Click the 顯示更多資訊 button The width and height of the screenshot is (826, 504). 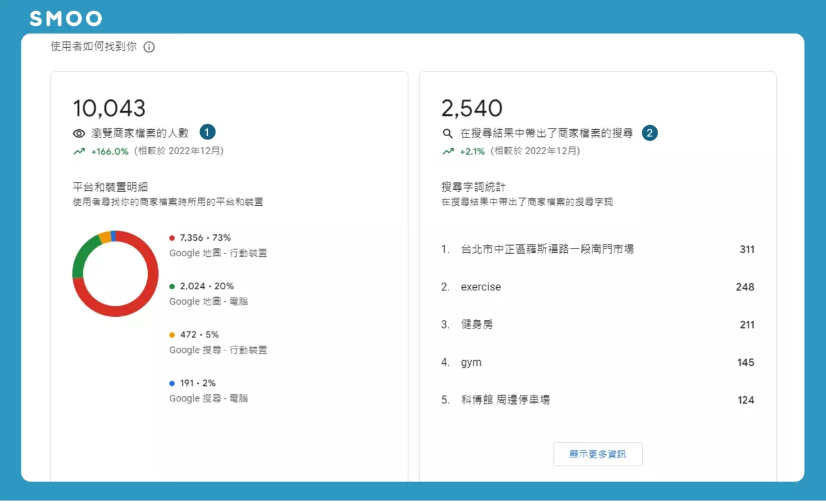[598, 454]
